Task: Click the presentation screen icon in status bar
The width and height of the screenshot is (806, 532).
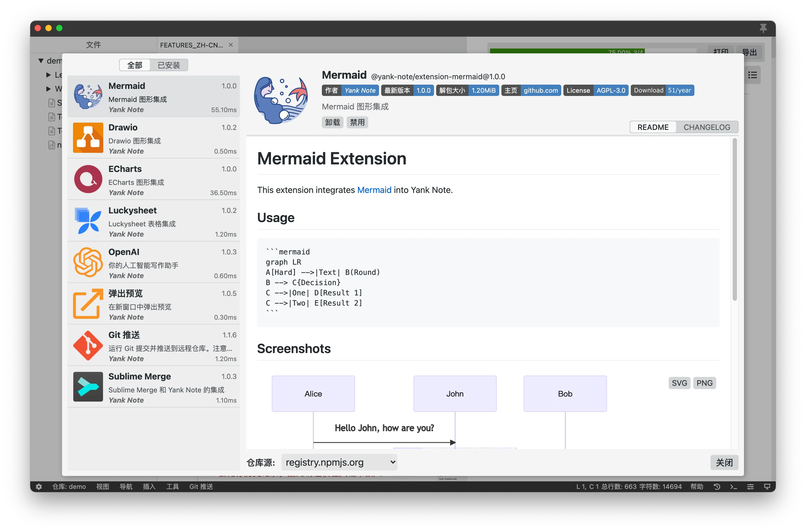Action: (x=767, y=486)
